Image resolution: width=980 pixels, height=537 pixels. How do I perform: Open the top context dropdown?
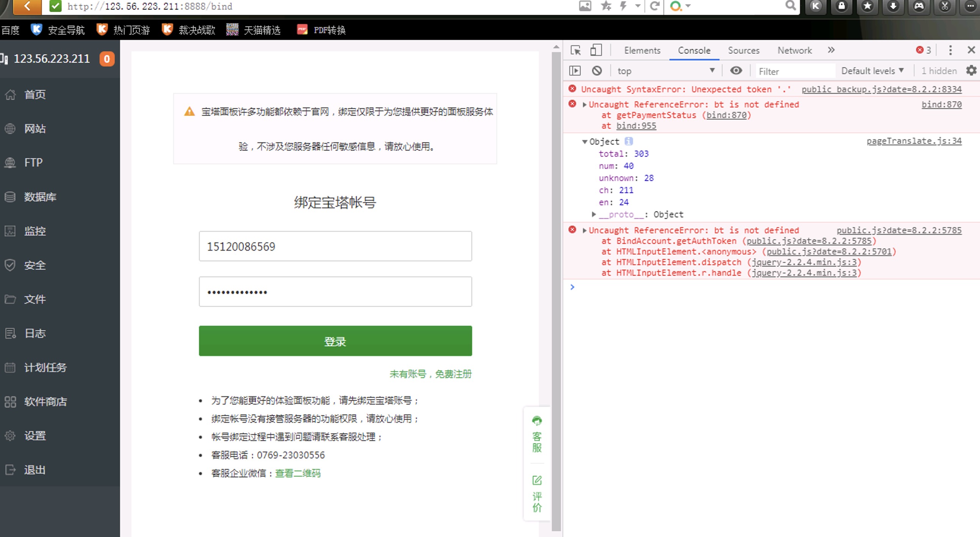pos(666,71)
